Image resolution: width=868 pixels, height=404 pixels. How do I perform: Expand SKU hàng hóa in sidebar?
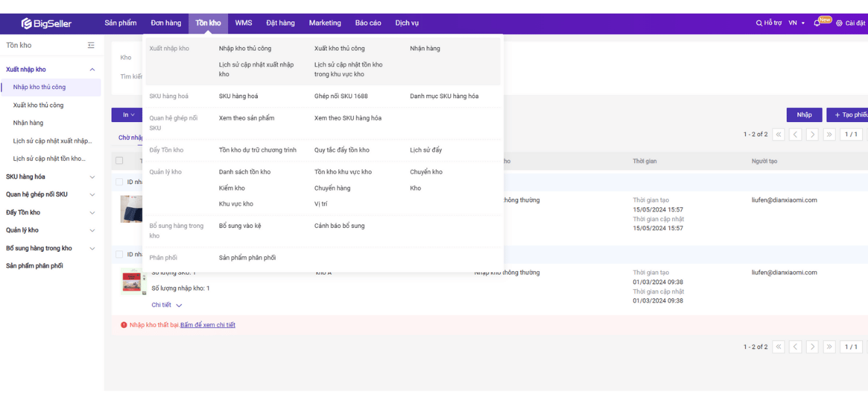coord(92,177)
